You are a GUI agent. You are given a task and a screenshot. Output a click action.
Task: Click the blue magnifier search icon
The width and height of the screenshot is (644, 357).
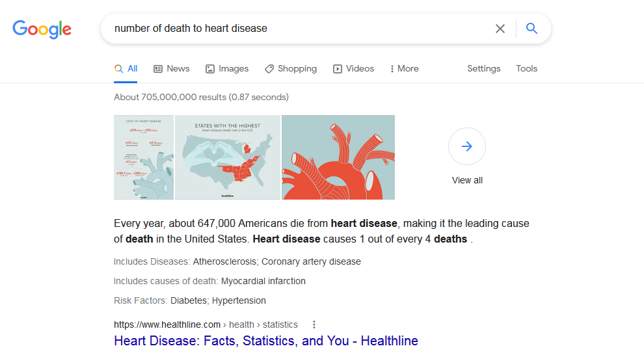[x=531, y=29]
